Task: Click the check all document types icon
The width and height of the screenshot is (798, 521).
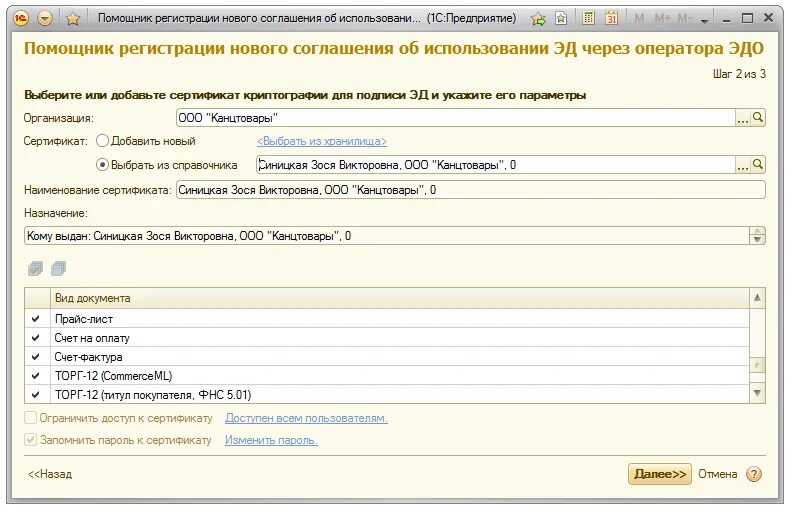Action: pyautogui.click(x=36, y=268)
